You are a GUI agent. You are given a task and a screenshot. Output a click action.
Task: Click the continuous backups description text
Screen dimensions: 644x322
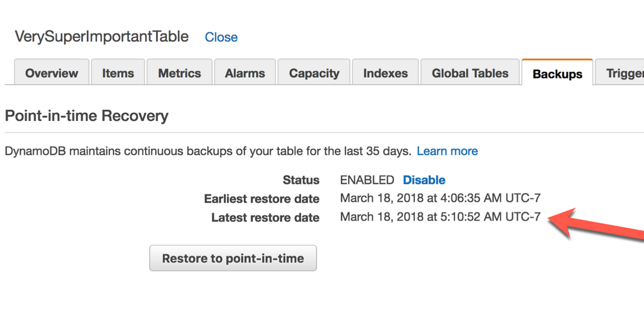click(208, 151)
